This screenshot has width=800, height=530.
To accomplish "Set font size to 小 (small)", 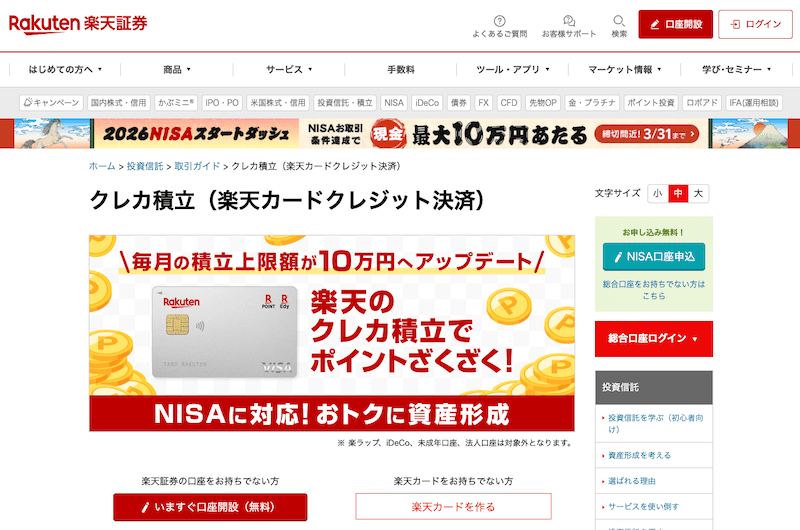I will tap(657, 193).
